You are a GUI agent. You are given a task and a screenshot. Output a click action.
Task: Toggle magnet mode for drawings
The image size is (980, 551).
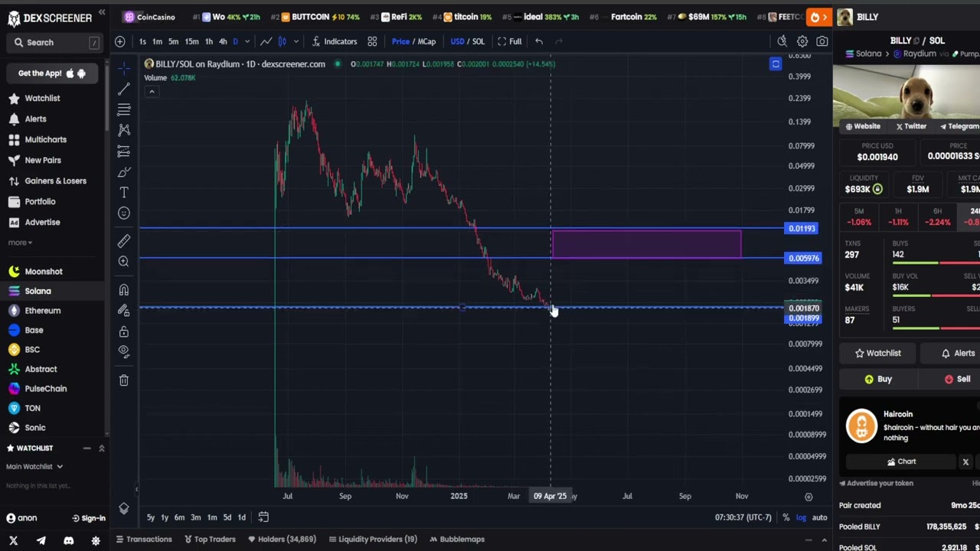124,290
